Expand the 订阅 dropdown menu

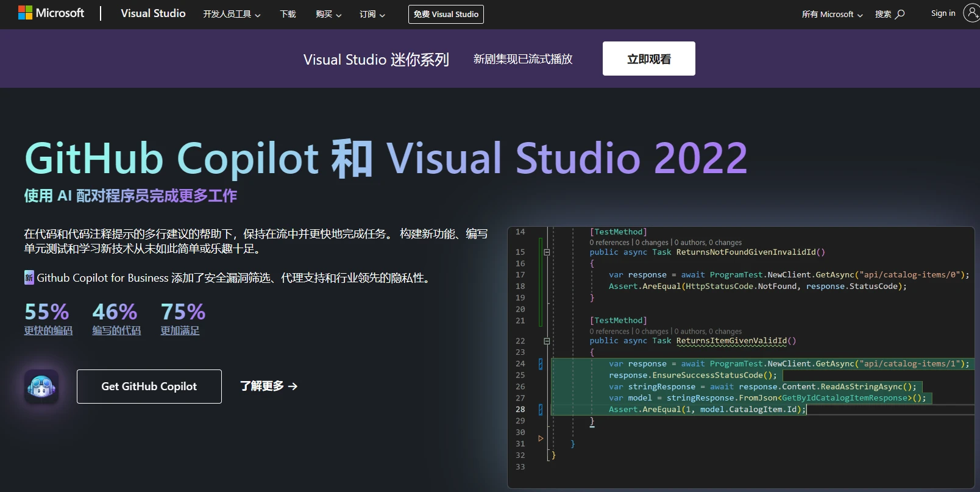pos(372,14)
